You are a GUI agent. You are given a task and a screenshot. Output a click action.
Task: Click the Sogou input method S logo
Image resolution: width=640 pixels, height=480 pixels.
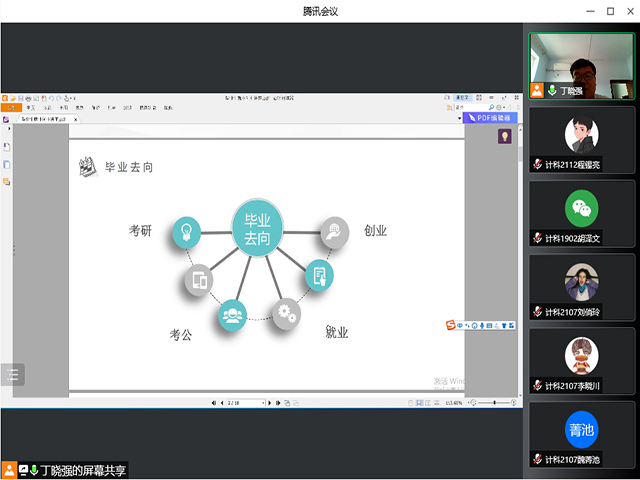pyautogui.click(x=451, y=325)
